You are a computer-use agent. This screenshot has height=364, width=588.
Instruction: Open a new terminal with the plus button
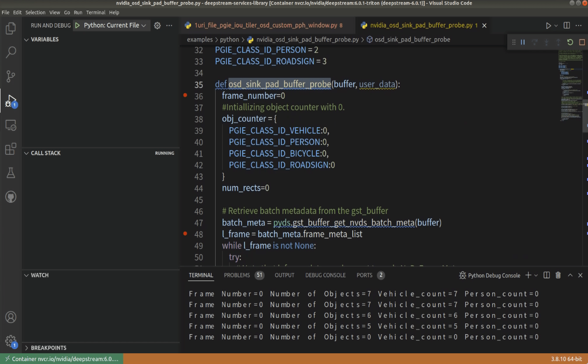click(528, 275)
